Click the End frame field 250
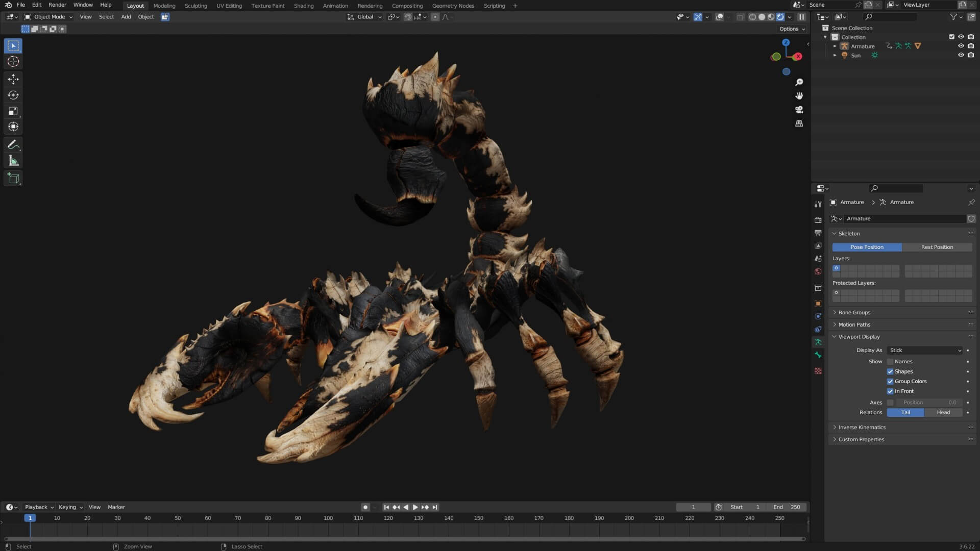This screenshot has height=551, width=980. (x=786, y=508)
